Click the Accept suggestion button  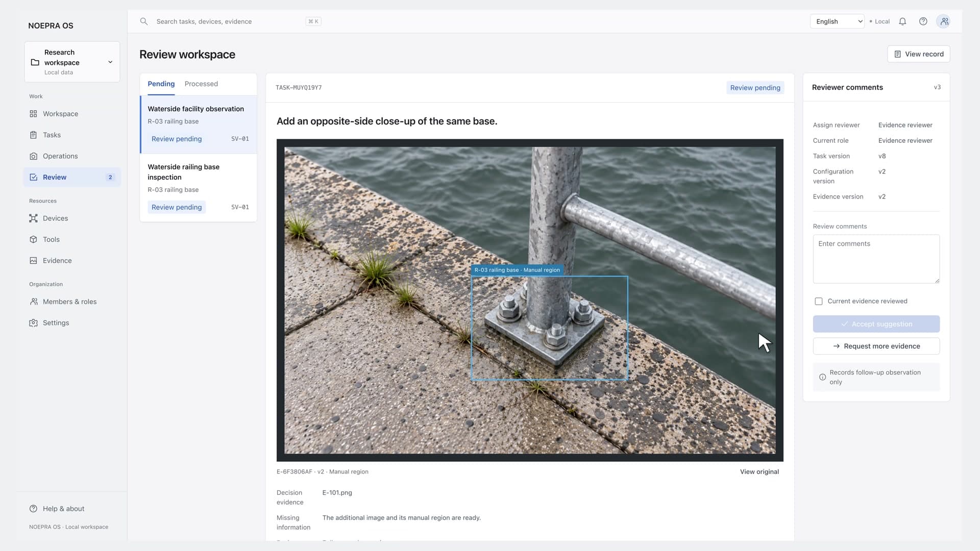point(876,324)
